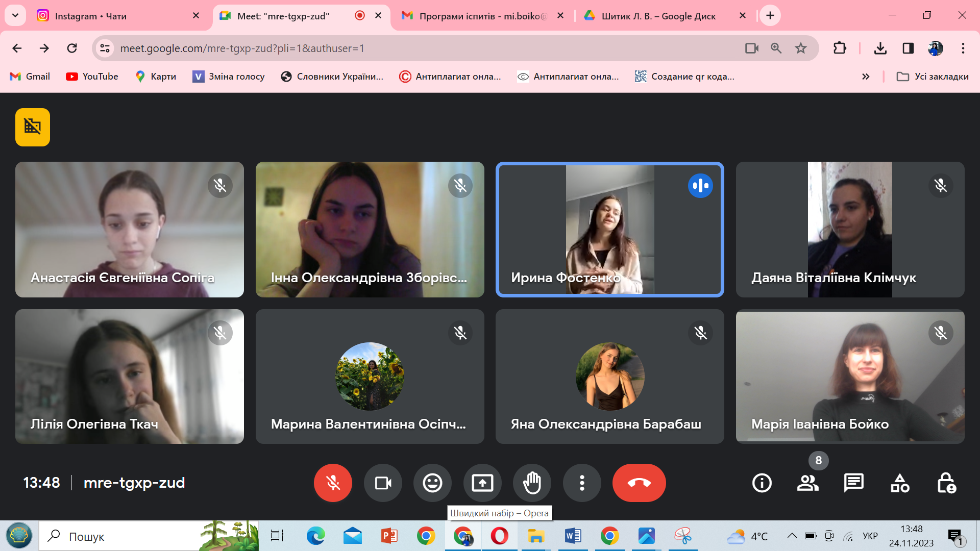Click the yellow background effects off icon
The width and height of the screenshot is (980, 551).
click(33, 127)
